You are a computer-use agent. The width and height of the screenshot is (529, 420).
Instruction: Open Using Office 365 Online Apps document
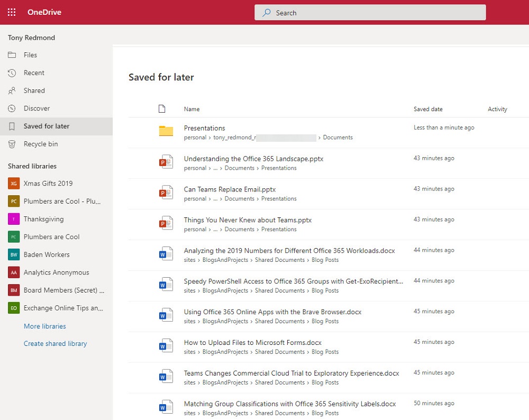tap(272, 312)
